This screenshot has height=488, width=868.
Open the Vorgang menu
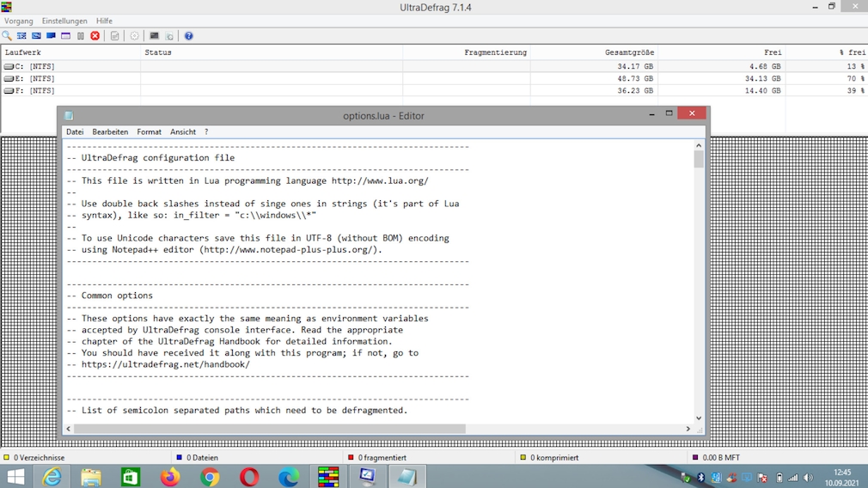tap(19, 21)
